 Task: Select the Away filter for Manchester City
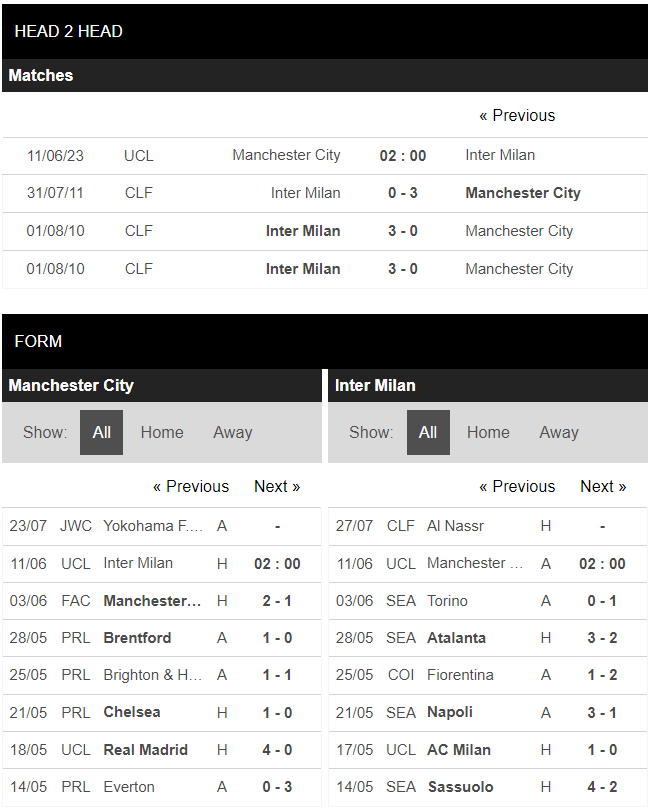(x=232, y=432)
